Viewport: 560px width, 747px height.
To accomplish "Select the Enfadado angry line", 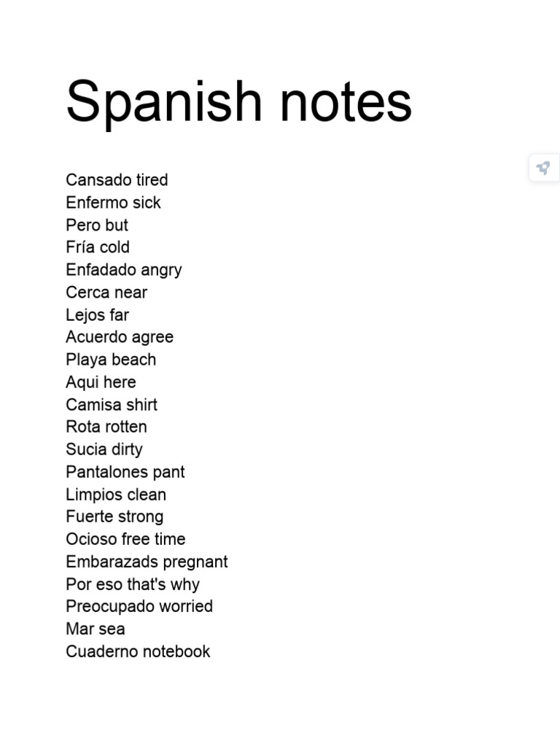I will point(124,270).
